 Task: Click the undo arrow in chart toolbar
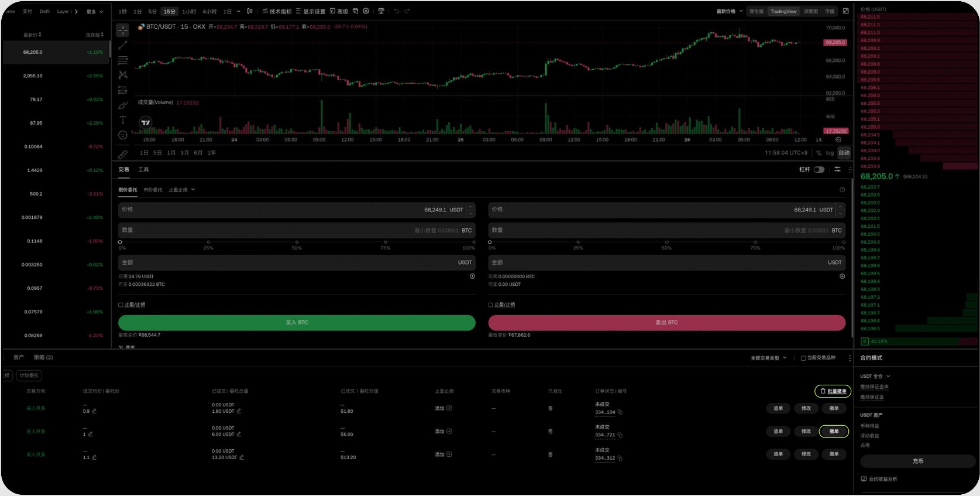(396, 11)
